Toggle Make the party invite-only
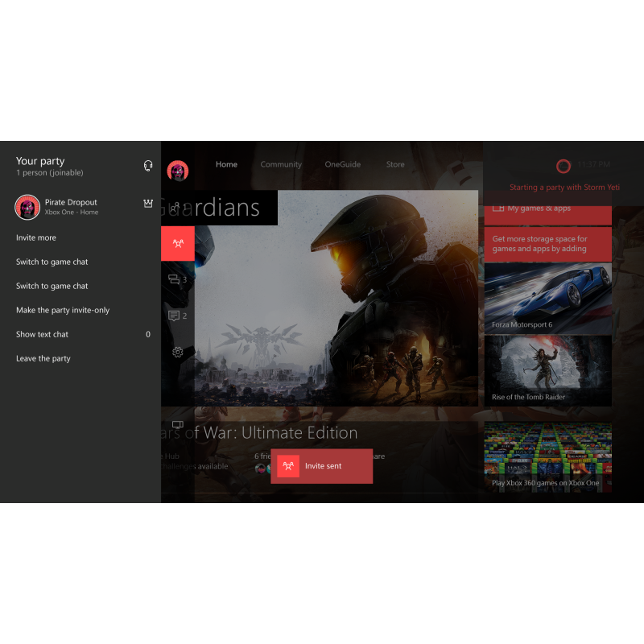644x644 pixels. [x=63, y=310]
